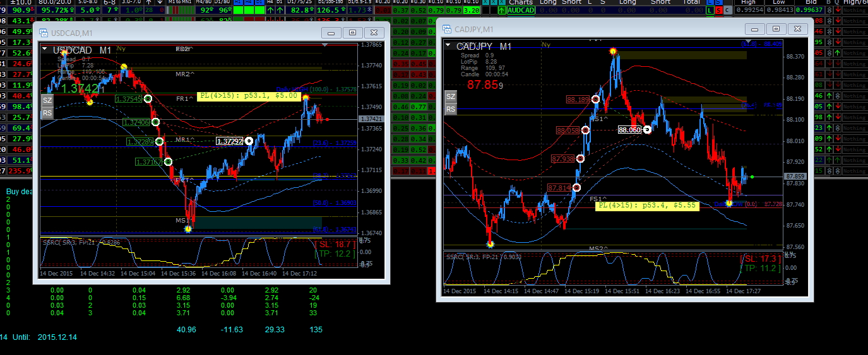The width and height of the screenshot is (868, 355).
Task: Select the 1.37292 white price label
Action: [230, 141]
